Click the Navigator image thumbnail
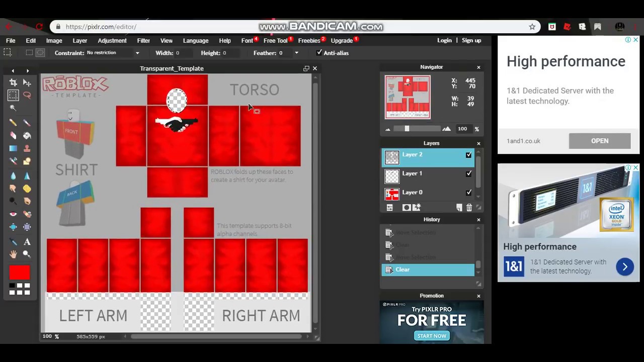 408,97
